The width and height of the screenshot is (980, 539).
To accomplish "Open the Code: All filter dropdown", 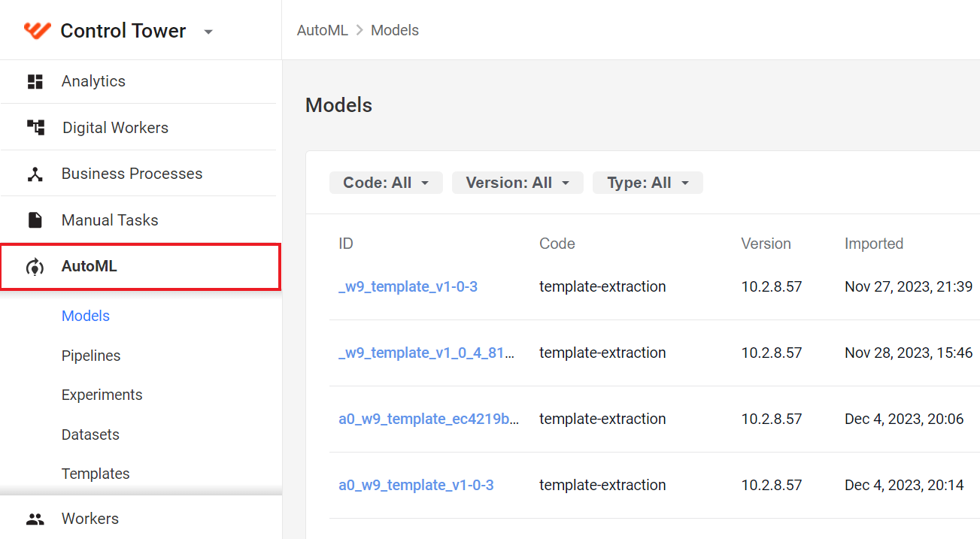I will coord(386,183).
